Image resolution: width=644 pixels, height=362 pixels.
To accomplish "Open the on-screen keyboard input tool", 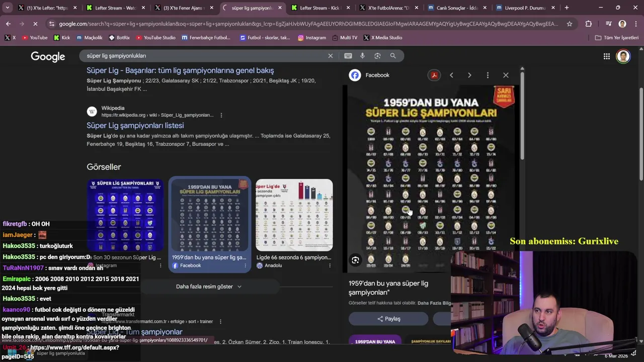I will (348, 56).
